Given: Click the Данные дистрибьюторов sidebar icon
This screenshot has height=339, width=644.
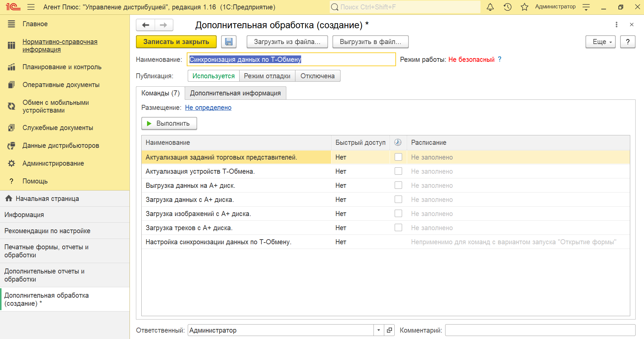Looking at the screenshot, I should click(x=11, y=145).
